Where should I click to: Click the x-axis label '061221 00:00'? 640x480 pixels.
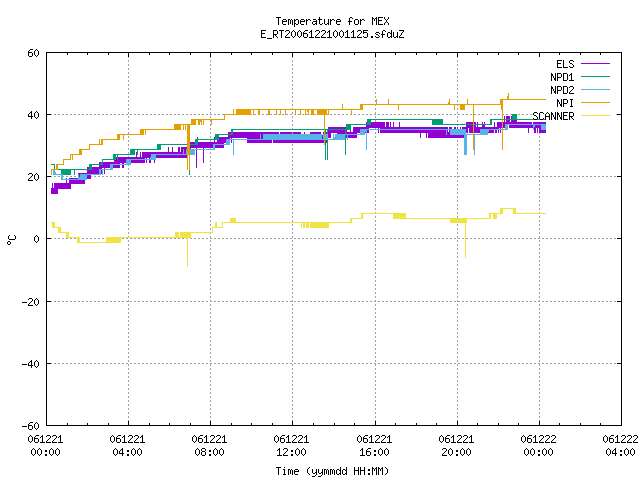tap(46, 446)
